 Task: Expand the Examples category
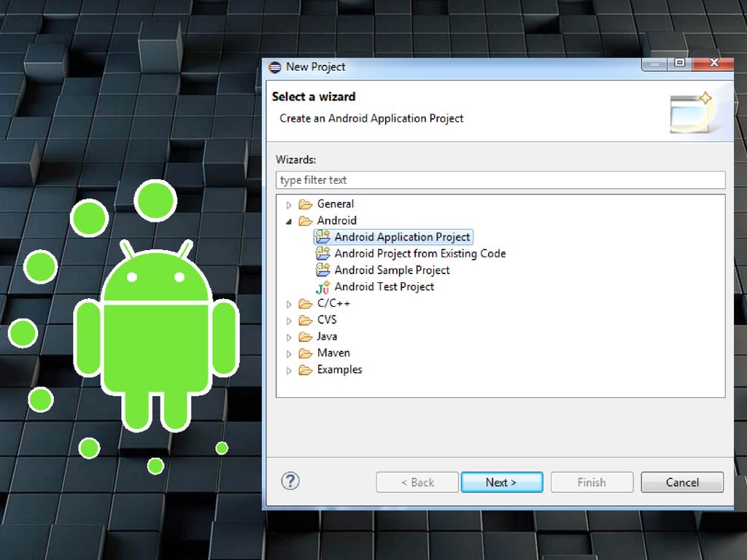point(289,371)
